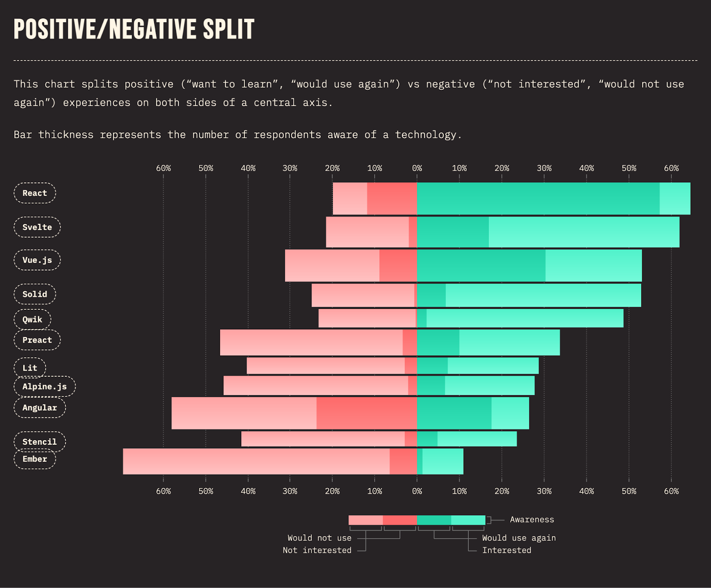Open the Stencil framework label
711x588 pixels.
[x=40, y=442]
